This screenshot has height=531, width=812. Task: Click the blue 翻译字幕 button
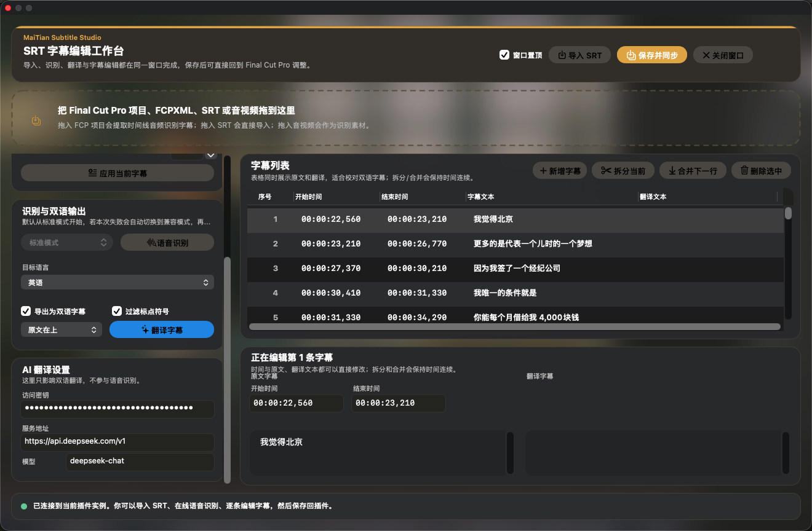point(162,330)
